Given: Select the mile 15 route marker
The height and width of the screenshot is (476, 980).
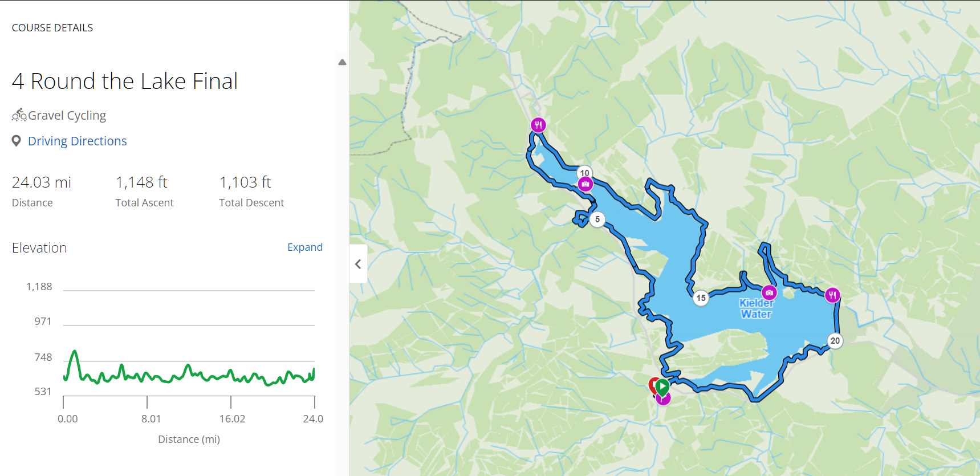Looking at the screenshot, I should point(701,298).
